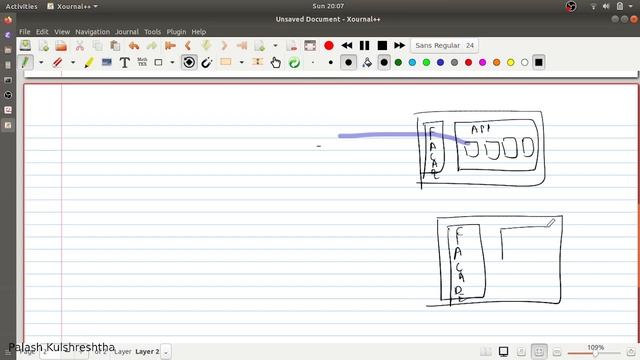Open the Navigation menu
This screenshot has height=360, width=640.
pos(93,31)
